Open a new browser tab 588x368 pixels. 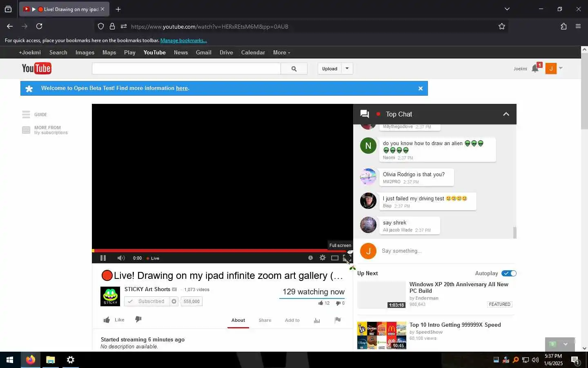coord(118,9)
